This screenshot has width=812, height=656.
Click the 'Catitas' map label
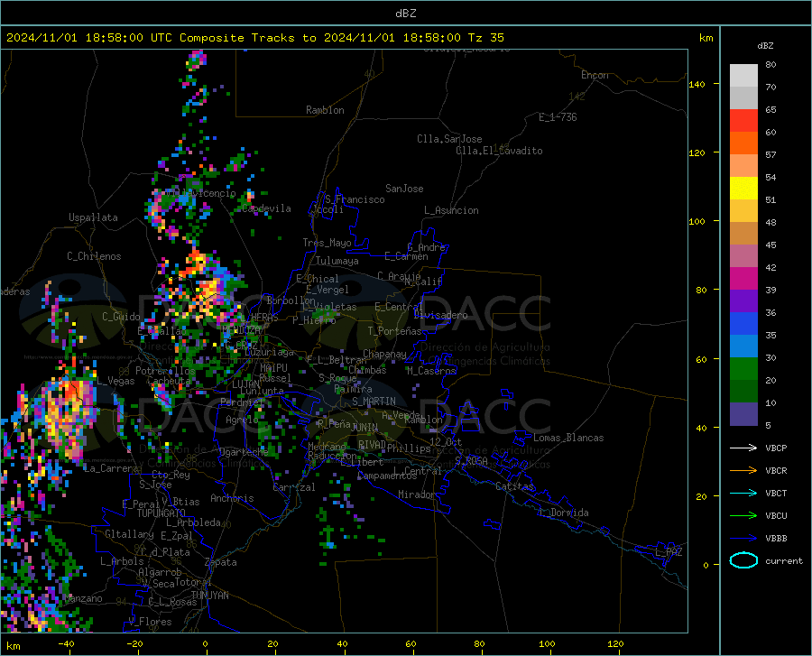[x=514, y=486]
